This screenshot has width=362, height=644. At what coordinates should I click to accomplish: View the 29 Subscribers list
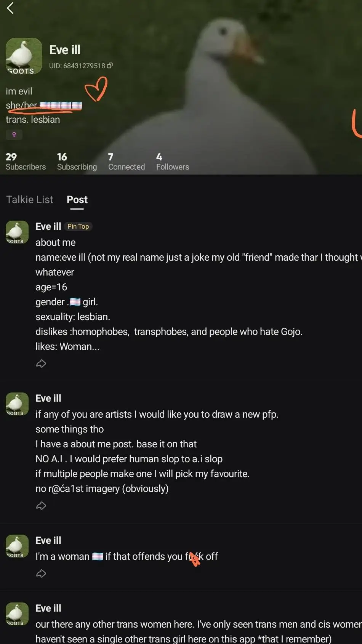point(26,162)
